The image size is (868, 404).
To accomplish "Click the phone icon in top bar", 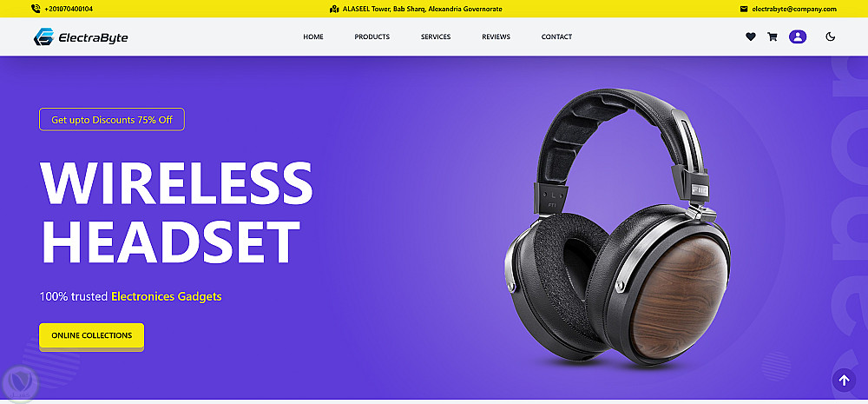I will coord(36,9).
